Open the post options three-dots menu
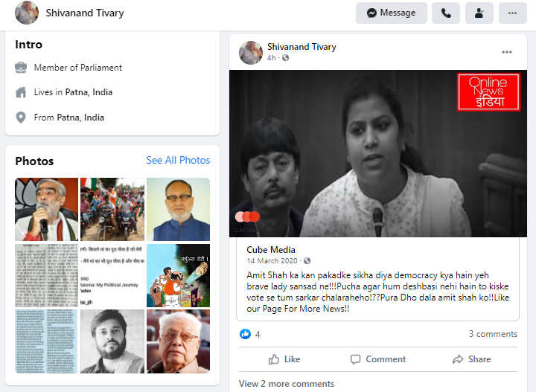 pyautogui.click(x=507, y=52)
